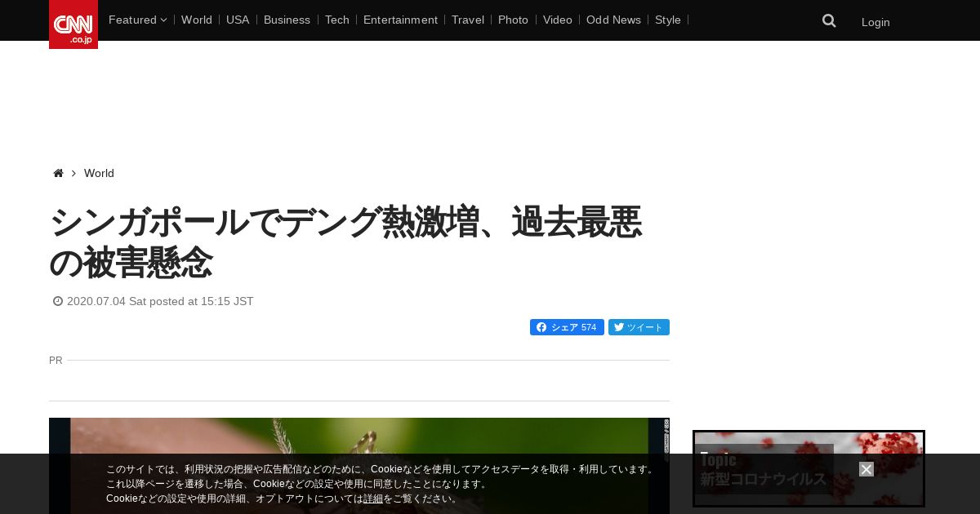Open the 新型コロナウイルス topic banner
Viewport: 980px width, 514px height.
(808, 469)
